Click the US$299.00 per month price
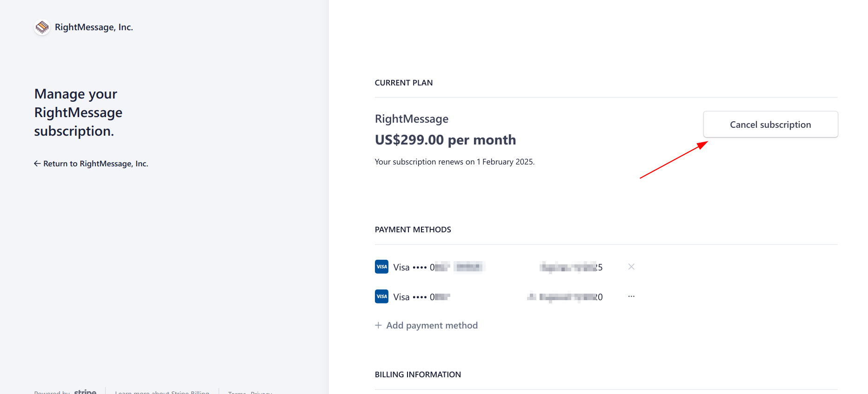Screen dimensions: 868x394 pyautogui.click(x=445, y=140)
